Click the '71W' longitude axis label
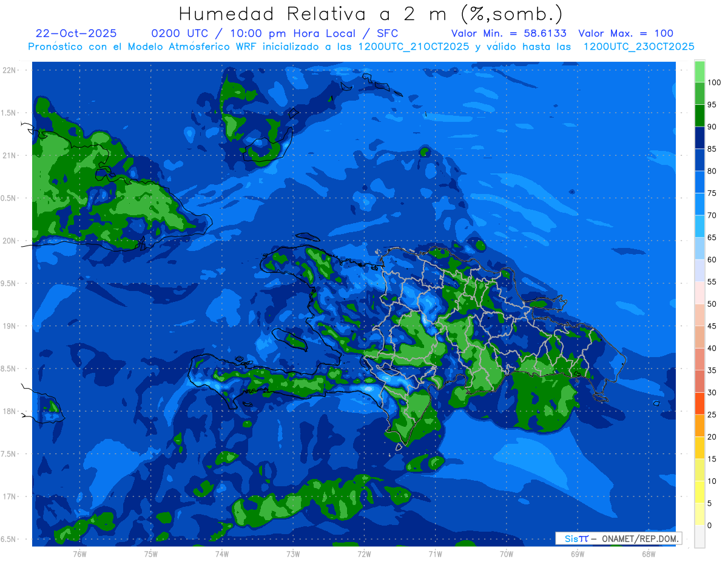728x562 pixels. 435,554
